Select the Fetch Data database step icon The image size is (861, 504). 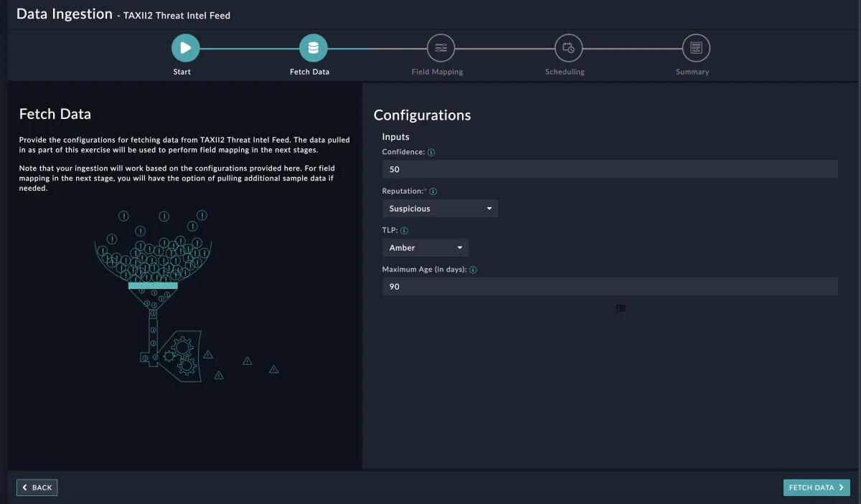[x=313, y=48]
